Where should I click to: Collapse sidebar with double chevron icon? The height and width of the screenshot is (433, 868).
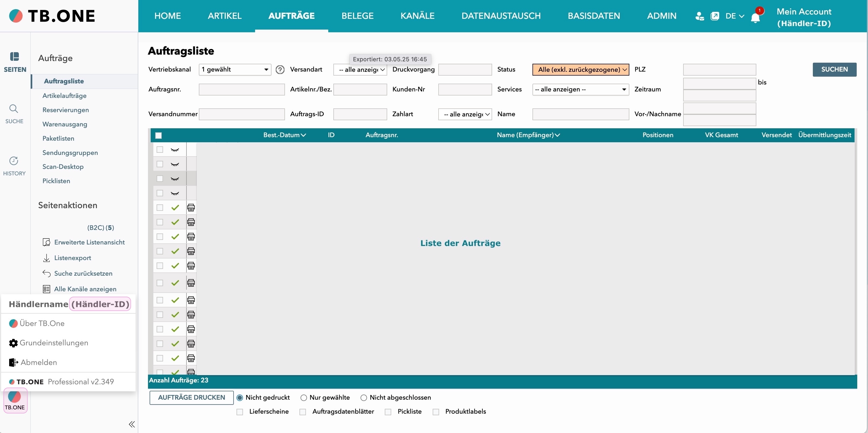pos(132,424)
